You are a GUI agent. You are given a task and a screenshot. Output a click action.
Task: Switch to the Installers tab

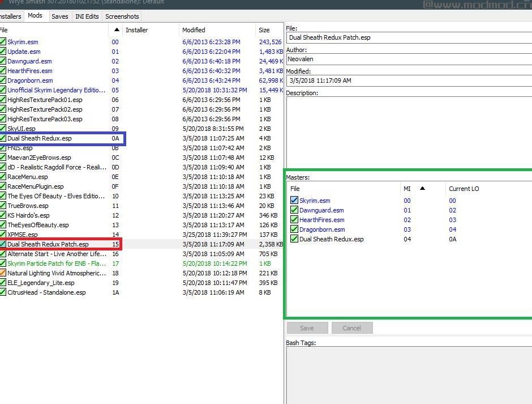[11, 16]
